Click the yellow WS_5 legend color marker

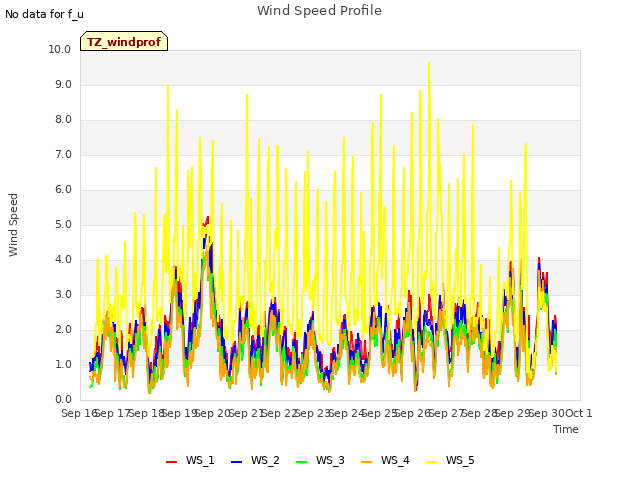tap(431, 461)
